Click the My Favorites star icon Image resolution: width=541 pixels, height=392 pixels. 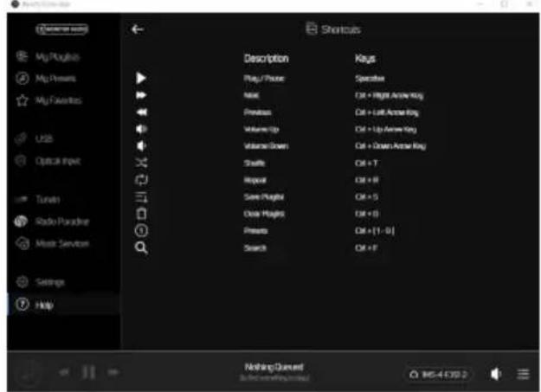click(x=23, y=100)
